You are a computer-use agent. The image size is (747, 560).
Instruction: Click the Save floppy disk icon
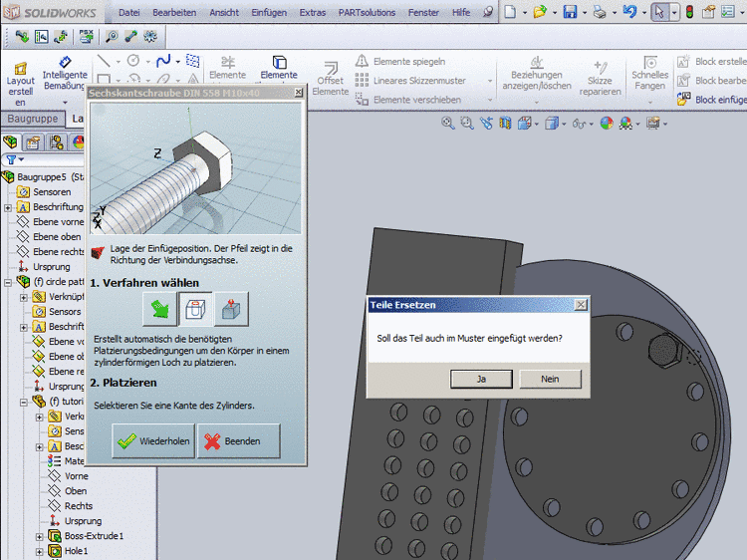(570, 13)
